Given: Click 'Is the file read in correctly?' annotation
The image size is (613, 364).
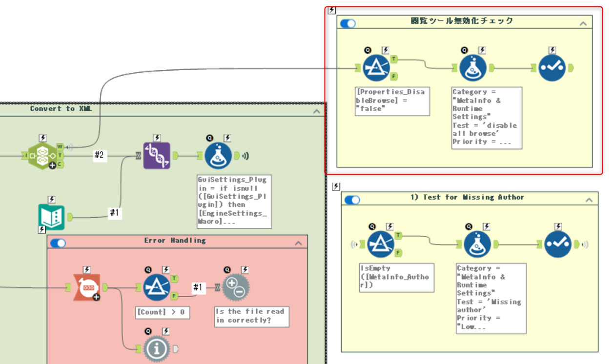Looking at the screenshot, I should (x=252, y=316).
